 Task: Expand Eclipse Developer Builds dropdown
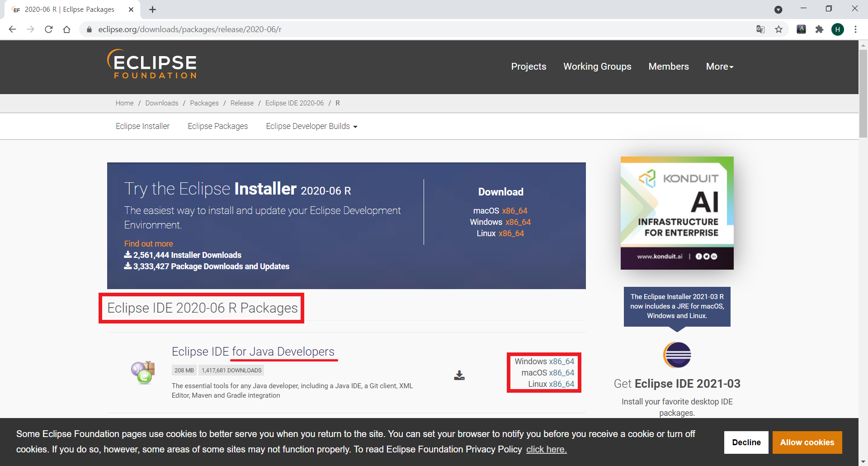(x=311, y=126)
